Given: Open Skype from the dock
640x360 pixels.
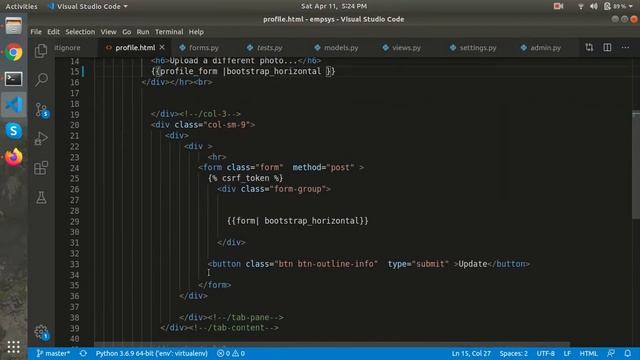Looking at the screenshot, I should coord(13,131).
